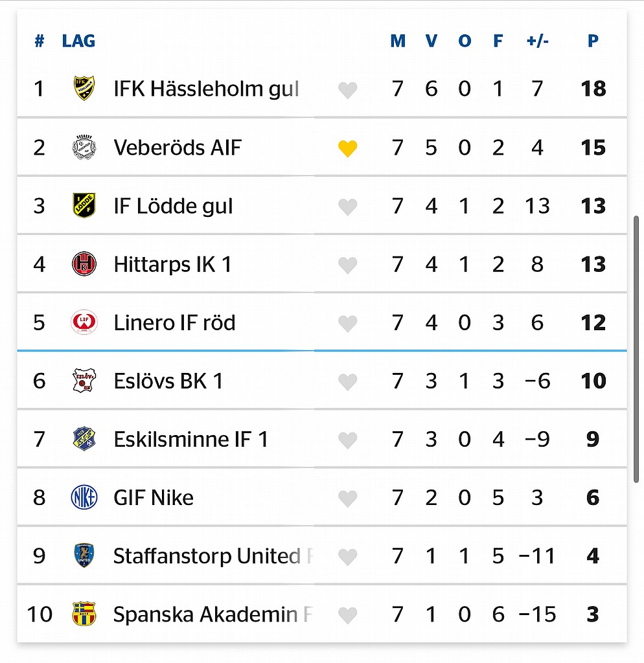The width and height of the screenshot is (644, 663).
Task: Select the GIF Nike blue logo
Action: click(x=84, y=497)
